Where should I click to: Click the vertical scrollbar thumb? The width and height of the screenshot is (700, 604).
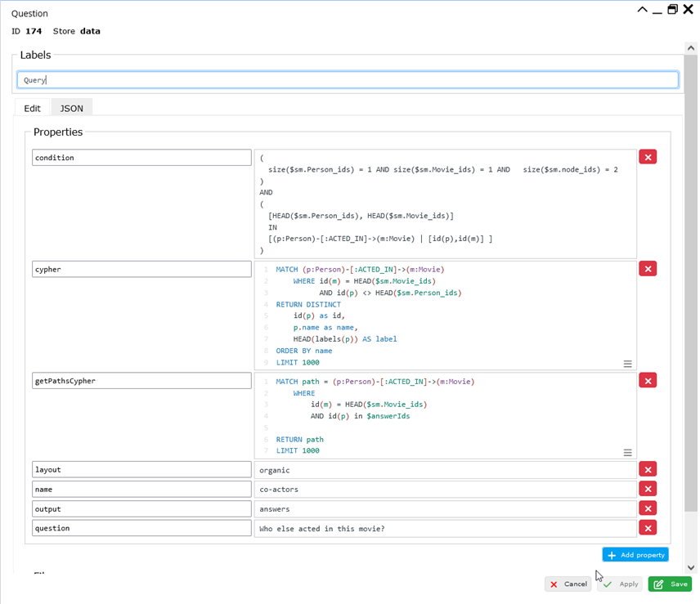691,283
